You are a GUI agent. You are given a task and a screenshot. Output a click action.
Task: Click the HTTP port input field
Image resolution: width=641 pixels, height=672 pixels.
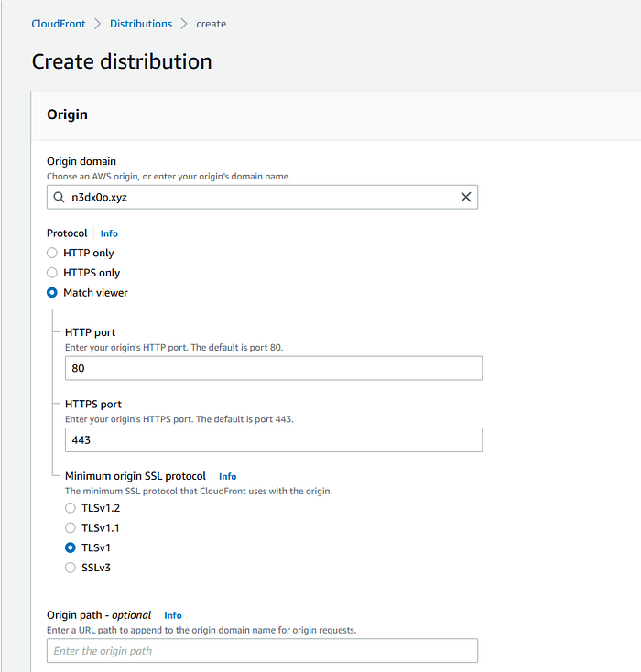(x=273, y=368)
